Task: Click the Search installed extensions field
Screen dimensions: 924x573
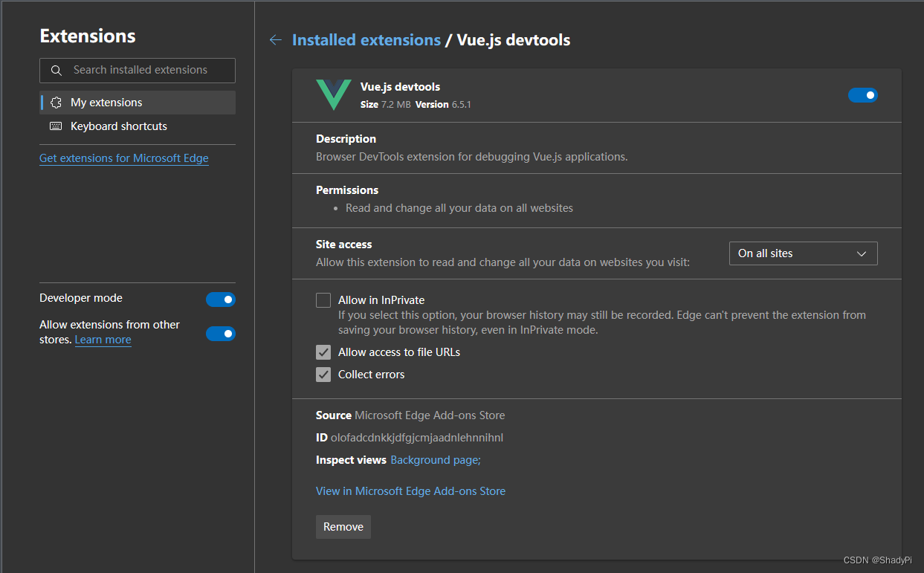Action: (138, 71)
